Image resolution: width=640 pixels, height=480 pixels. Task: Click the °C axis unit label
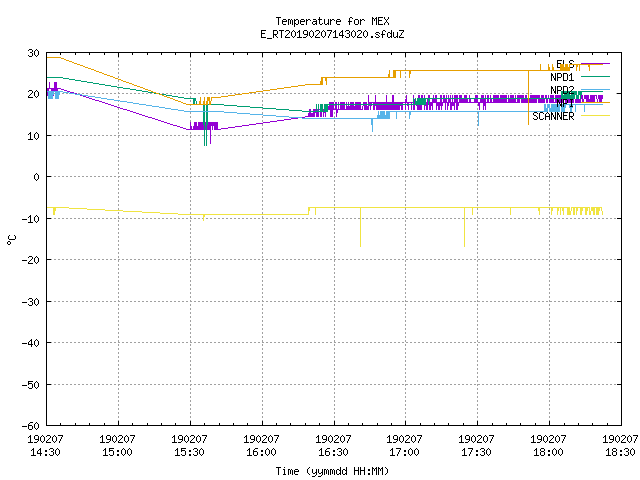tap(11, 240)
